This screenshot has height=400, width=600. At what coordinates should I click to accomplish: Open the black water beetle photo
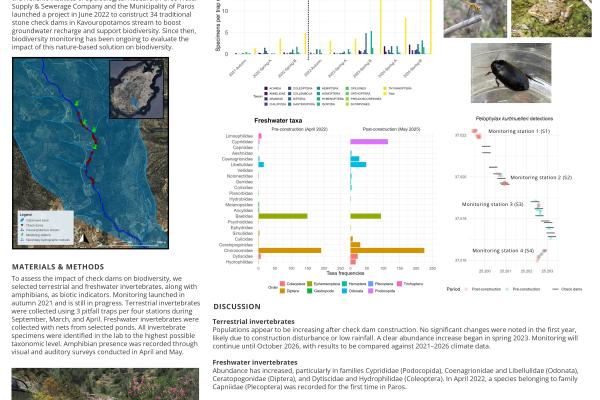click(511, 73)
